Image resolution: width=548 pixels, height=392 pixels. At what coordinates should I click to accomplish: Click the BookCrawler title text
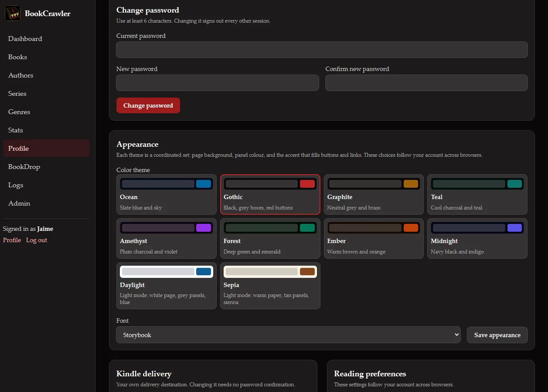click(x=48, y=14)
